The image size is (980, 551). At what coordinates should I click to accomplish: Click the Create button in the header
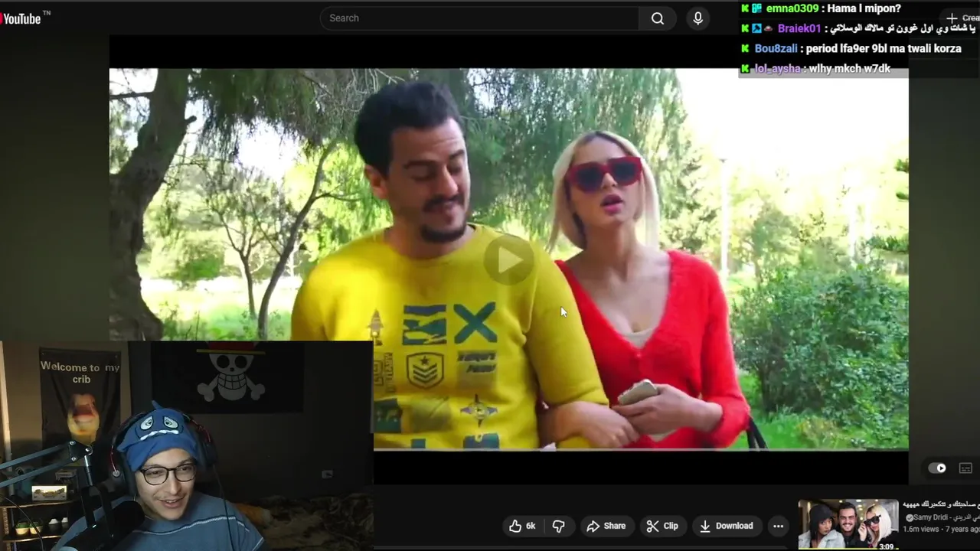coord(962,18)
